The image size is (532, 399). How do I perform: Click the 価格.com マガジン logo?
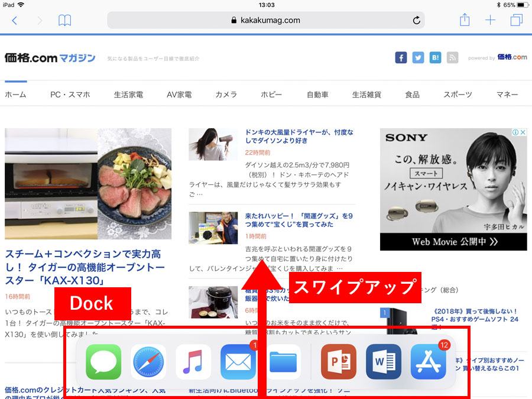[50, 58]
